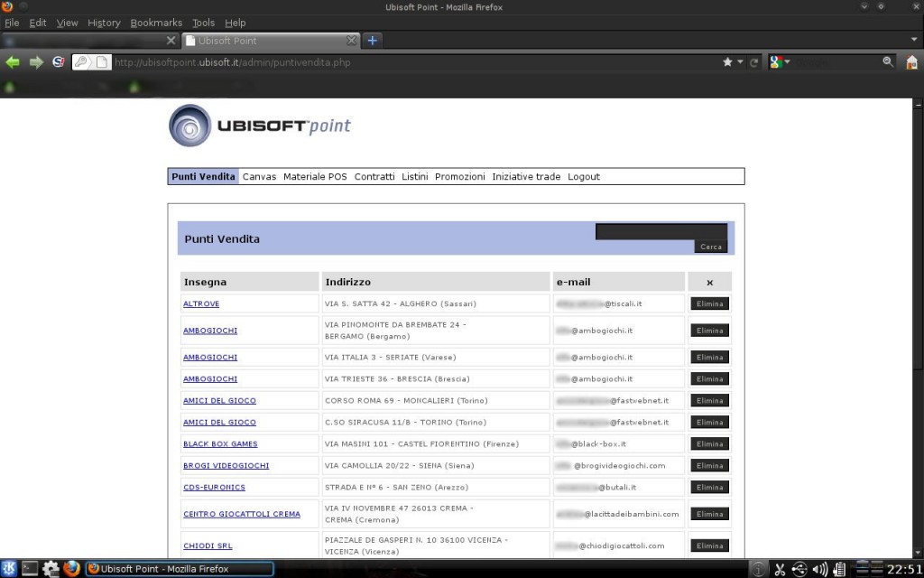Open the clipboard scissors tray icon
This screenshot has width=924, height=578.
(x=780, y=569)
